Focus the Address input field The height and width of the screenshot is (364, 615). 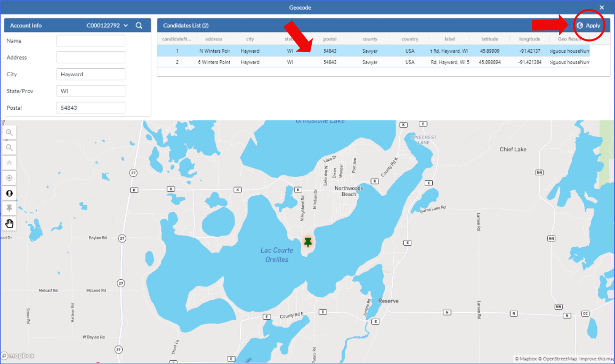point(91,57)
